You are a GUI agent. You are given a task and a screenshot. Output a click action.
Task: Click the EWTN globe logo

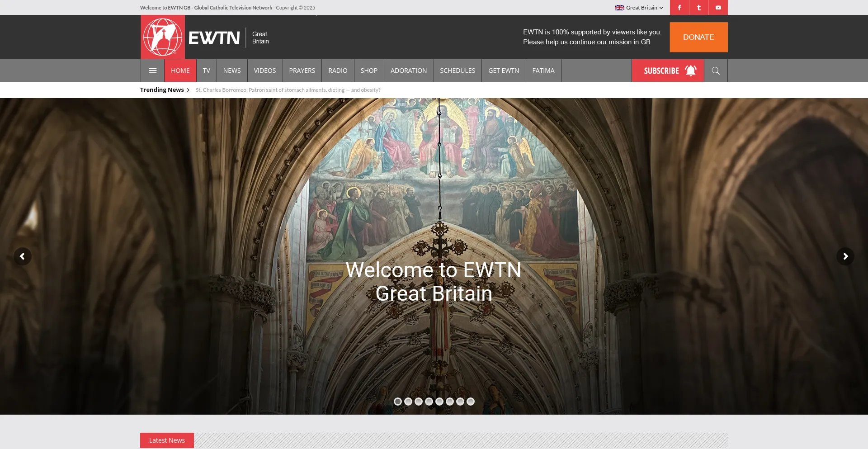click(x=163, y=37)
